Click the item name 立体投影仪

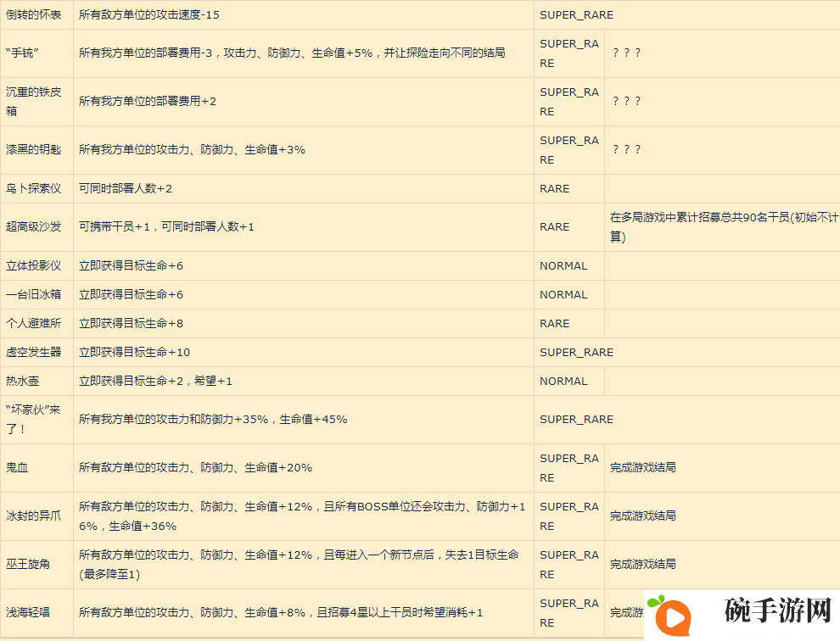pyautogui.click(x=33, y=265)
